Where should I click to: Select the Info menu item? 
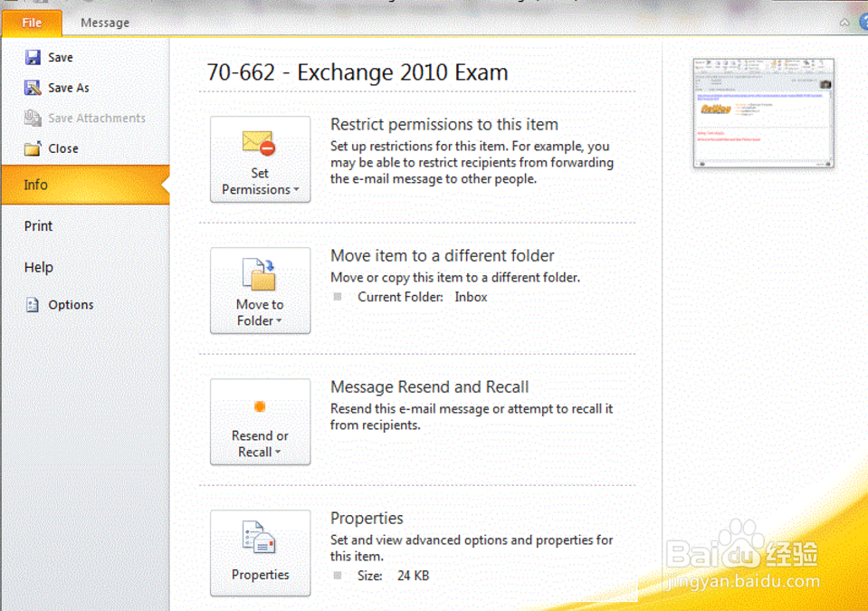click(x=85, y=185)
